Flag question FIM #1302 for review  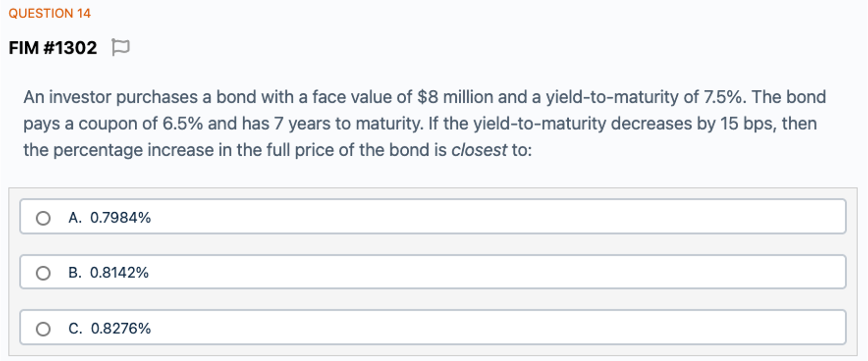[x=120, y=48]
